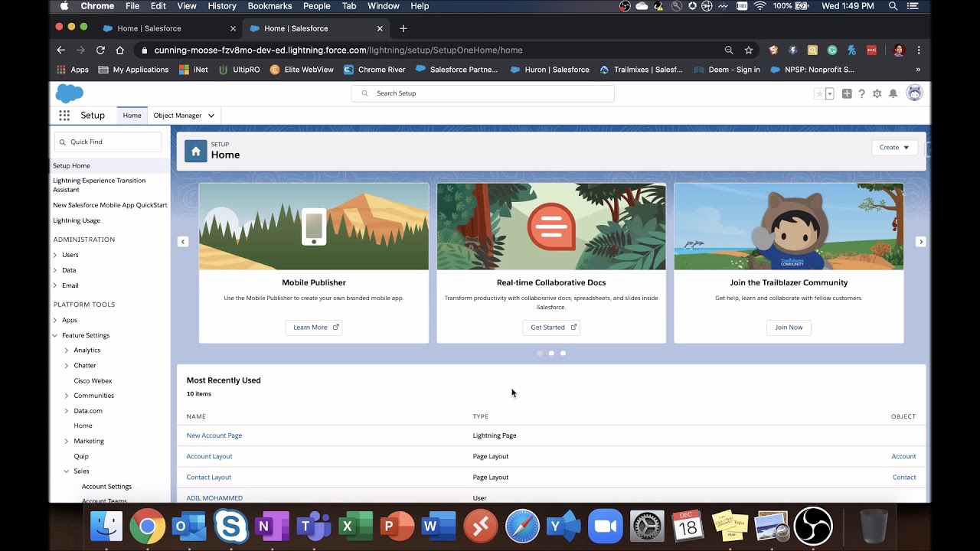Viewport: 980px width, 551px height.
Task: Go to previous carousel slide
Action: (x=182, y=242)
